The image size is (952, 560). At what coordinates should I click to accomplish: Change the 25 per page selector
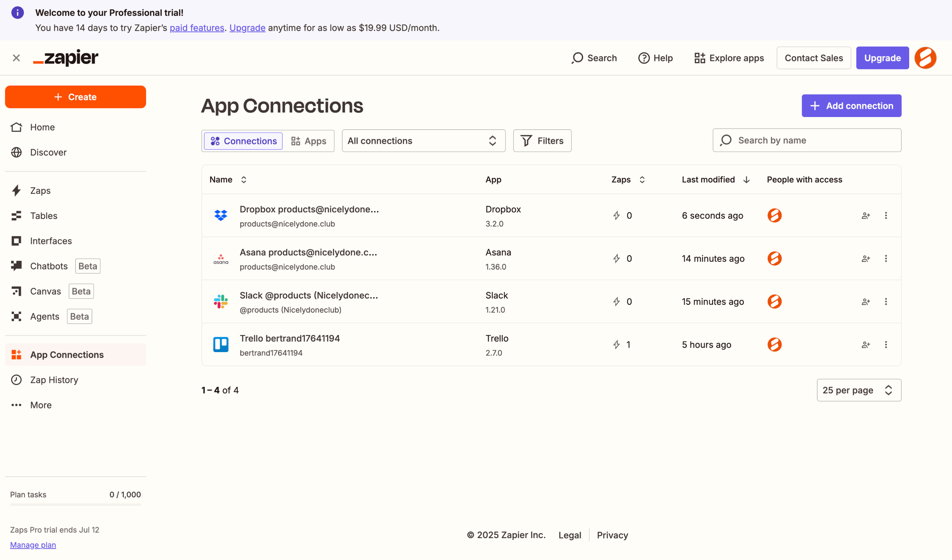pos(859,390)
